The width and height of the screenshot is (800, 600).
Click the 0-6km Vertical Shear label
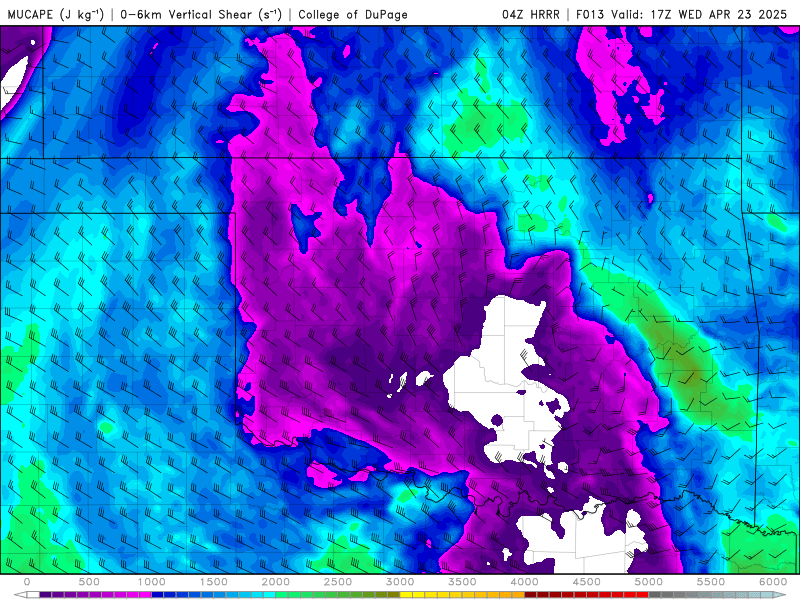point(201,14)
